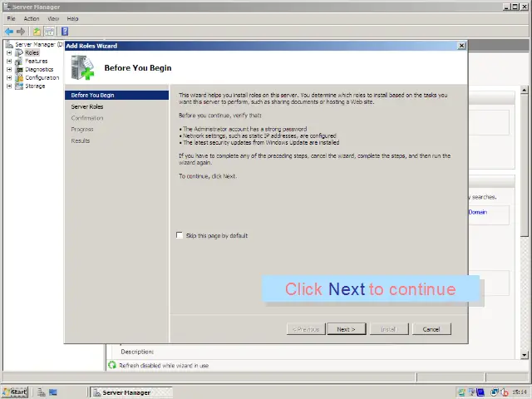
Task: Click the Server Manager root node icon
Action: (x=9, y=44)
